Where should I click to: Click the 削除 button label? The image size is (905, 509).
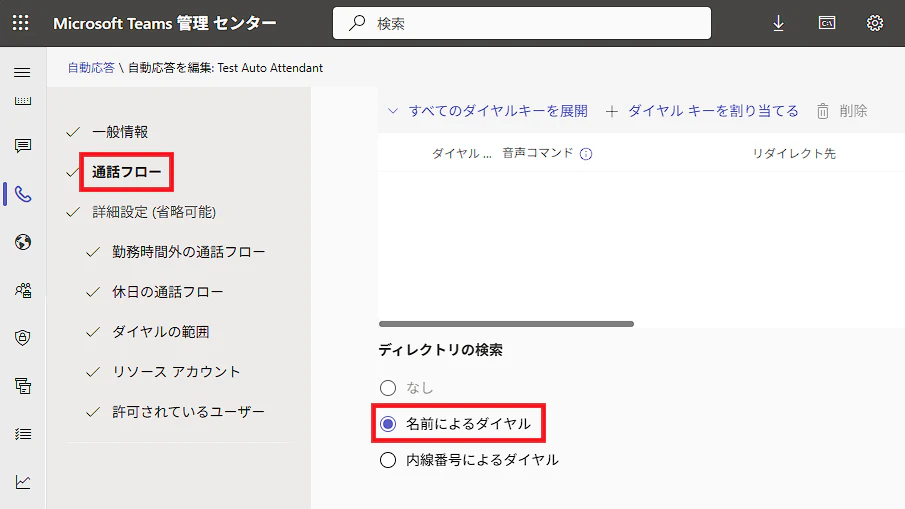(854, 111)
